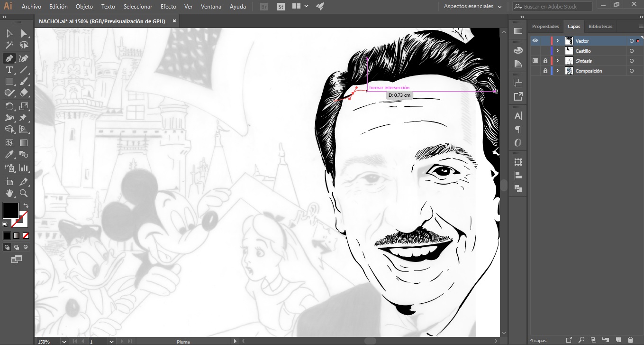
Task: Select the Shape Builder tool
Action: [x=9, y=129]
